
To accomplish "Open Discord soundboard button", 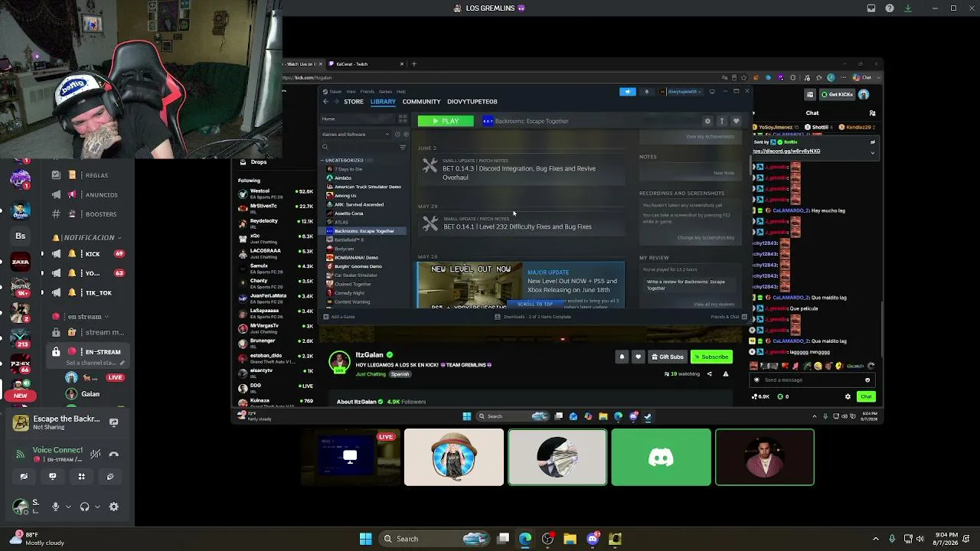I will pyautogui.click(x=110, y=476).
